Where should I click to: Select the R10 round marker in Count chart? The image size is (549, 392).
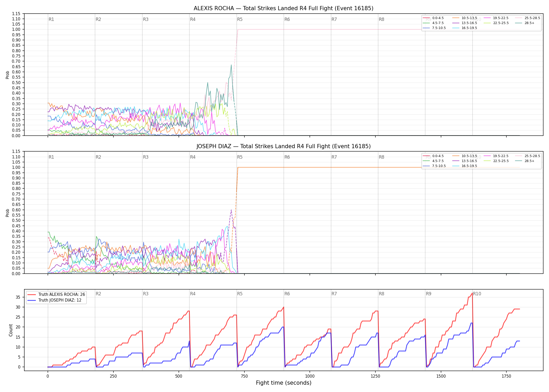[x=477, y=294]
